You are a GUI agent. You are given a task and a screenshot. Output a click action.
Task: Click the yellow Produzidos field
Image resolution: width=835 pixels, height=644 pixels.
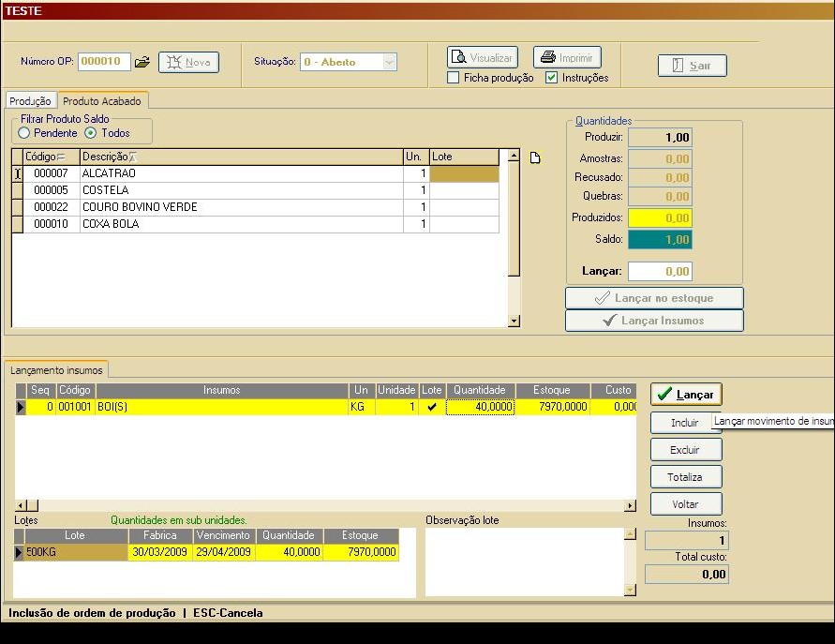(x=660, y=217)
